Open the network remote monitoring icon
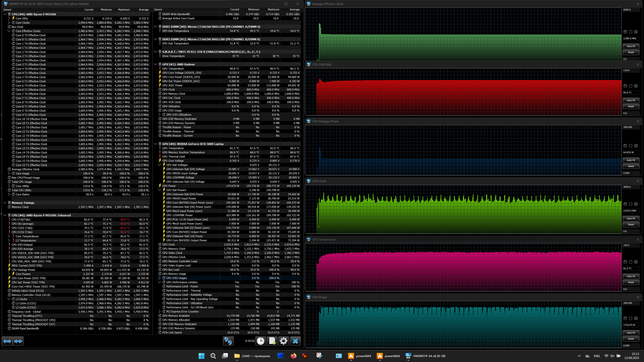 [228, 341]
